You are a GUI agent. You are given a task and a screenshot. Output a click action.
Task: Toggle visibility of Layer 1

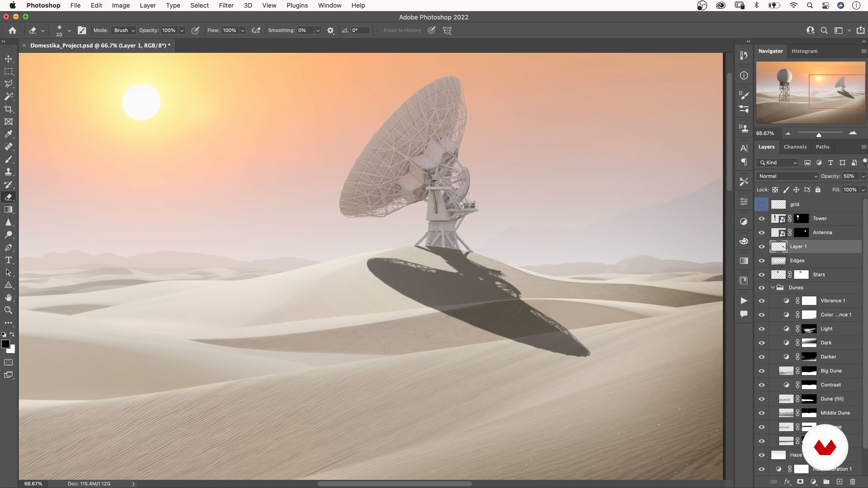(x=762, y=246)
